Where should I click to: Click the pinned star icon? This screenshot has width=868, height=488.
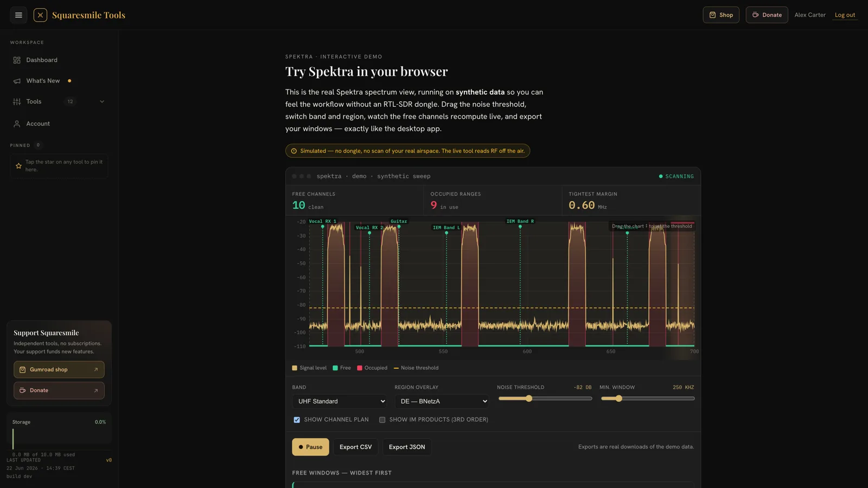(18, 166)
